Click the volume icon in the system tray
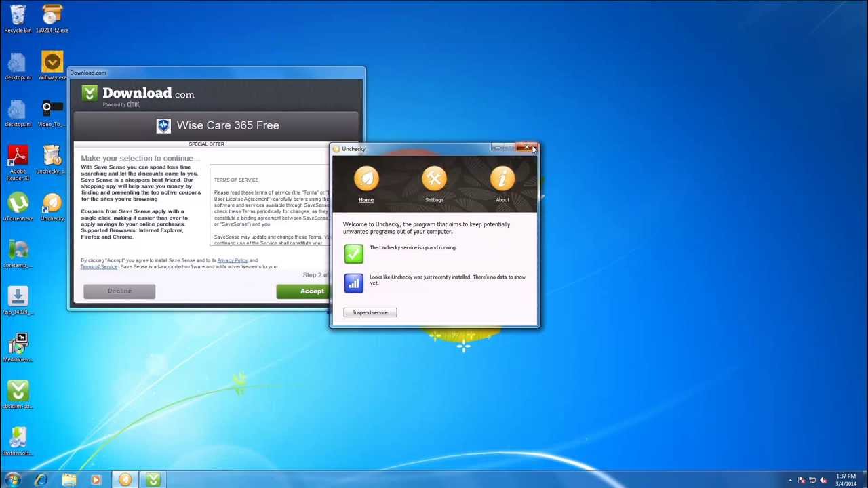The image size is (868, 488). tap(824, 480)
